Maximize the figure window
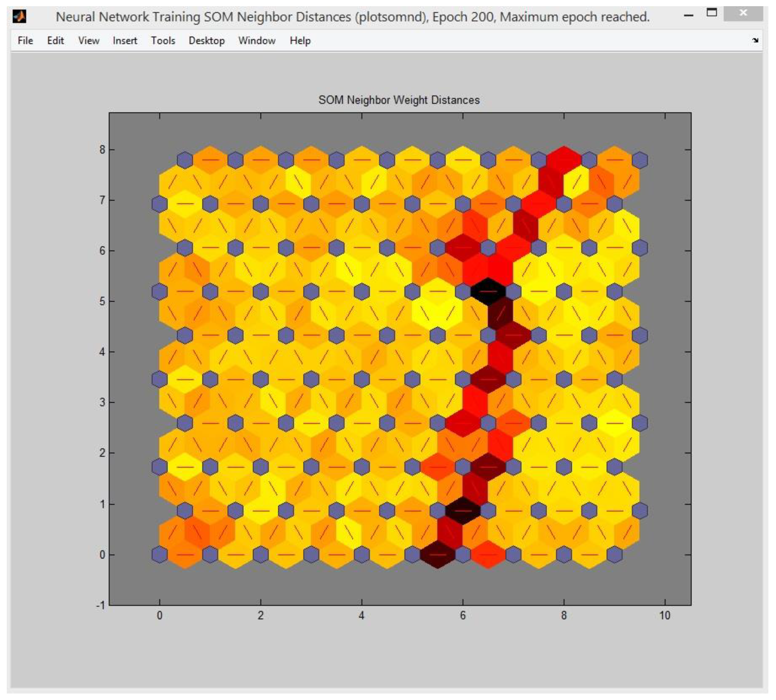The height and width of the screenshot is (700, 776). (712, 13)
